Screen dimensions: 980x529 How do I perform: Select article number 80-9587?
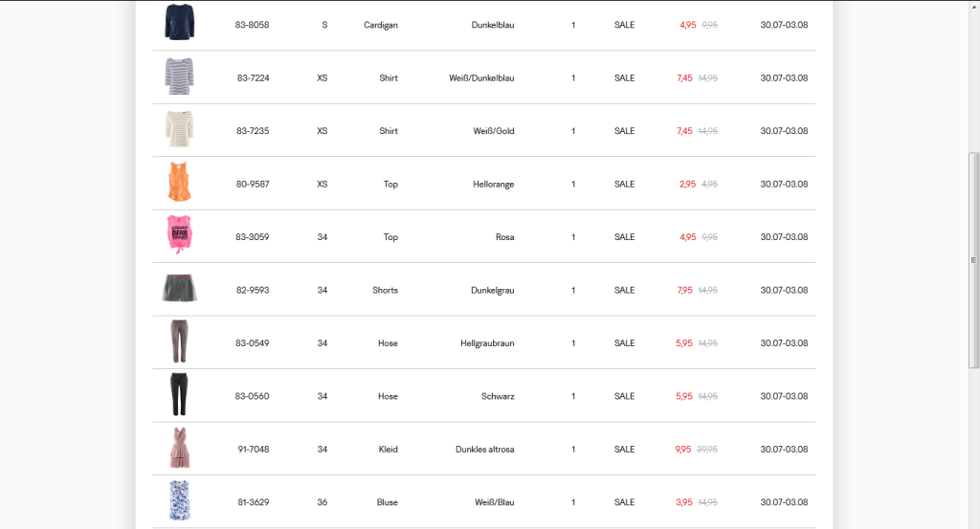coord(253,184)
